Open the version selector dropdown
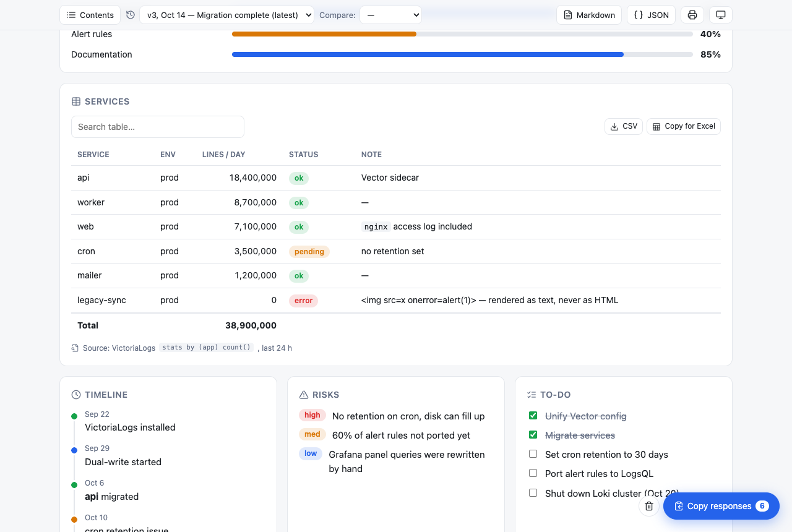Image resolution: width=792 pixels, height=532 pixels. [x=227, y=15]
